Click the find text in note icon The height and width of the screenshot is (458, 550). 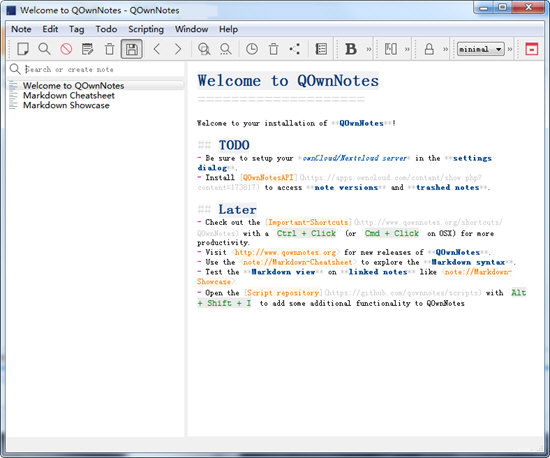[x=204, y=49]
